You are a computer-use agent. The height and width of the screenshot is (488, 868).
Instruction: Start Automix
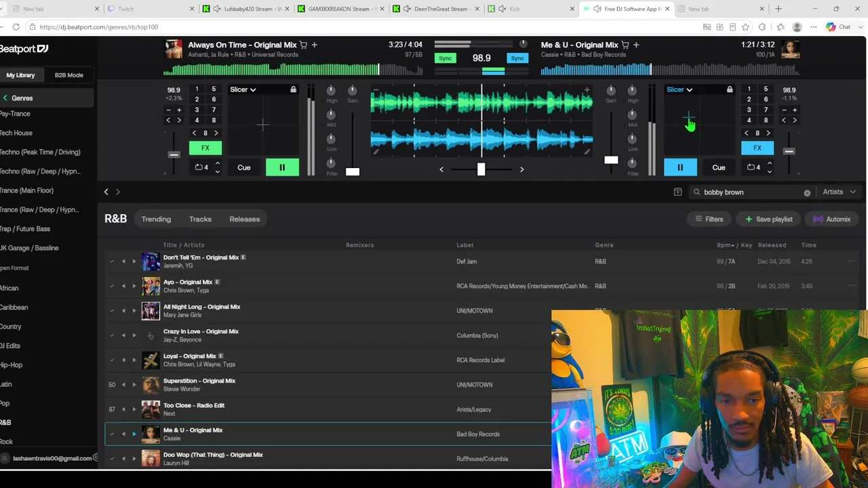[831, 219]
